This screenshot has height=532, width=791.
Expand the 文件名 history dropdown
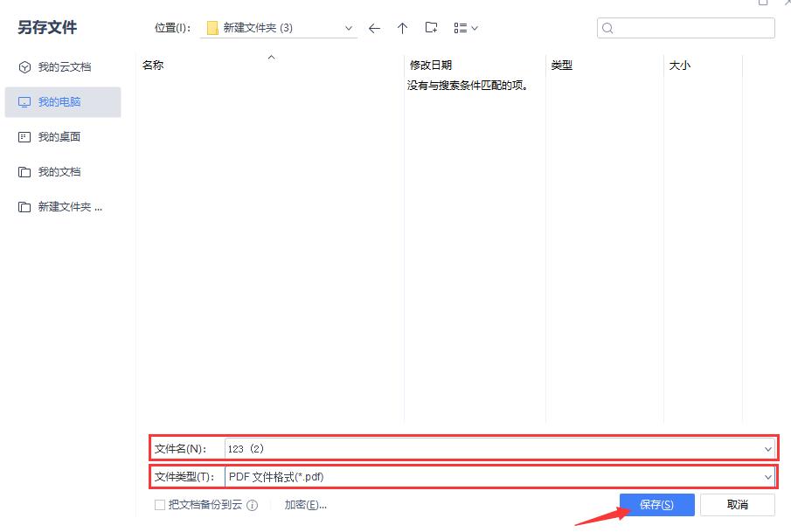[767, 448]
